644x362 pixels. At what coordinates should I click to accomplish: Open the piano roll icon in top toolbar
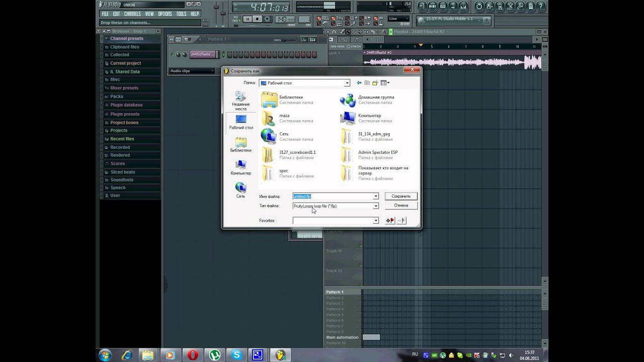pyautogui.click(x=443, y=7)
